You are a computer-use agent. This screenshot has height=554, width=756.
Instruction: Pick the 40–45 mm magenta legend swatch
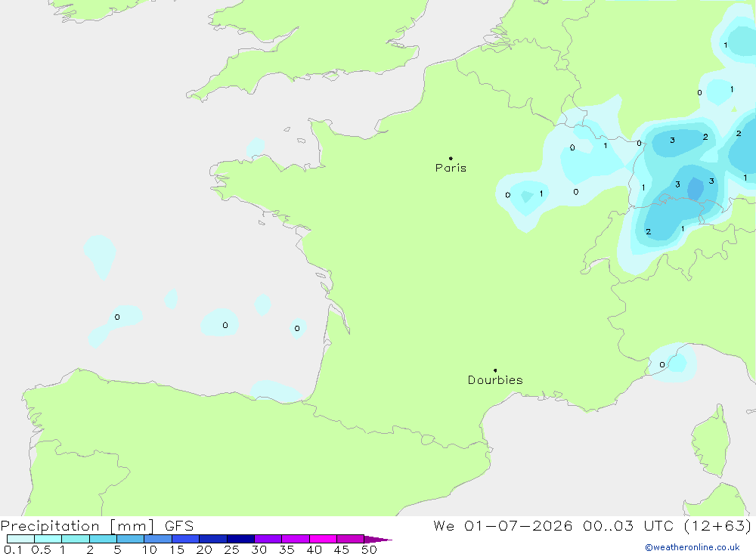click(323, 539)
